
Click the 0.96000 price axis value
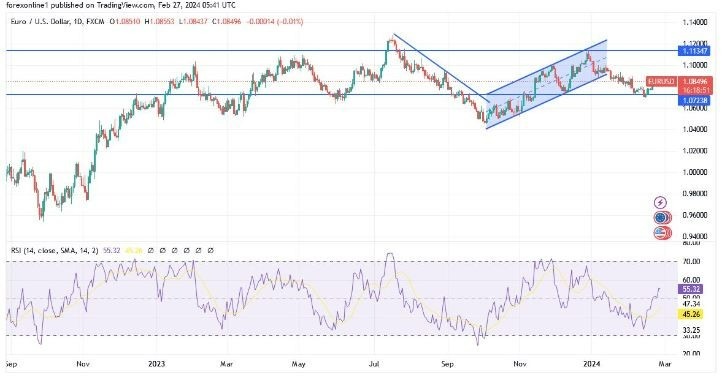(x=694, y=215)
